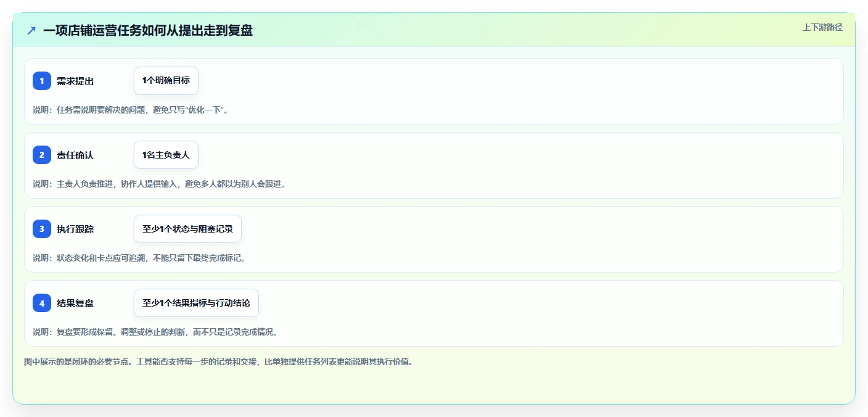Click the '上下游路径' label
Image resolution: width=868 pixels, height=417 pixels.
tap(822, 27)
